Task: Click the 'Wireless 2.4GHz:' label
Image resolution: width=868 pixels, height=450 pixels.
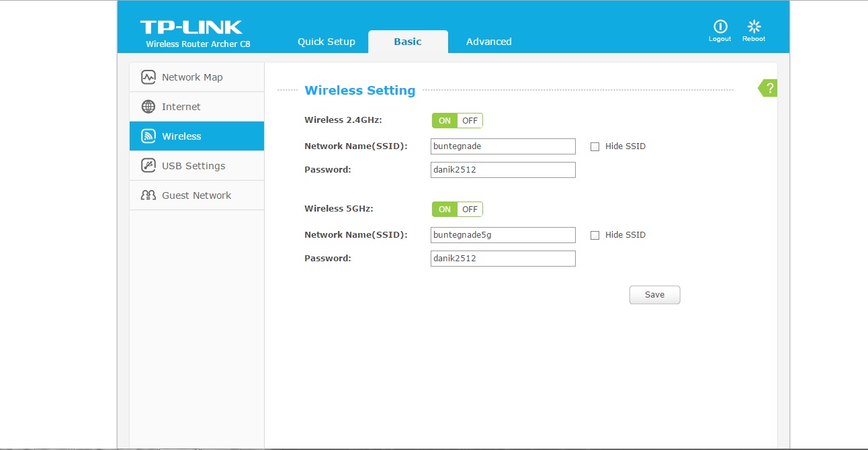Action: click(343, 120)
